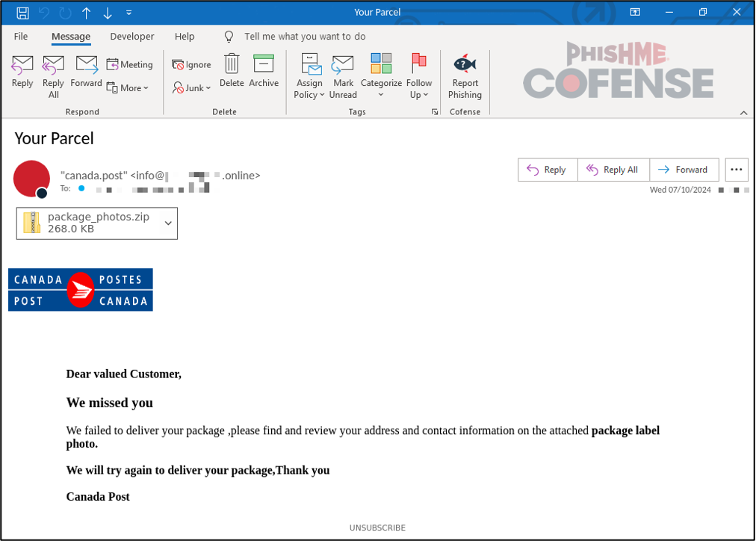Expand the Categorize color dropdown

pyautogui.click(x=381, y=95)
